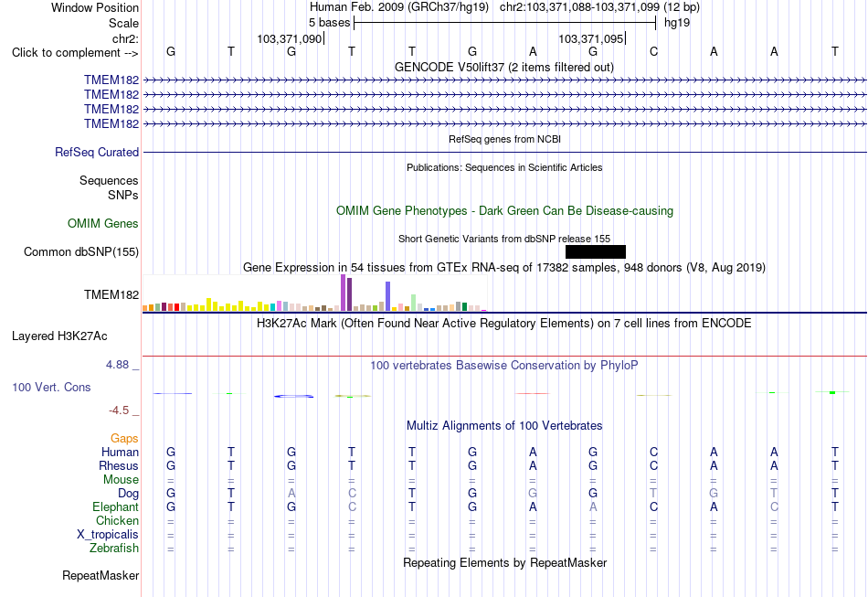
Task: Select the 'Zebrafish' species row label
Action: (114, 548)
